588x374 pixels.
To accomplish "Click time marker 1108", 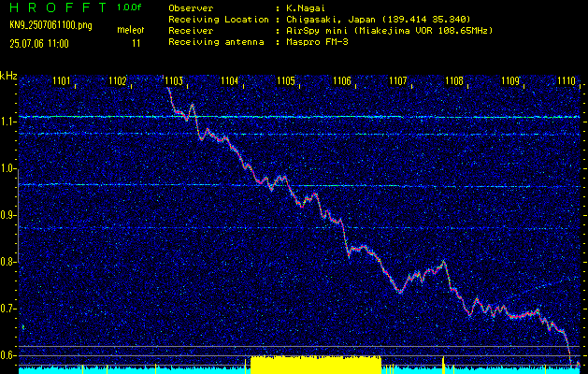I will pos(454,80).
